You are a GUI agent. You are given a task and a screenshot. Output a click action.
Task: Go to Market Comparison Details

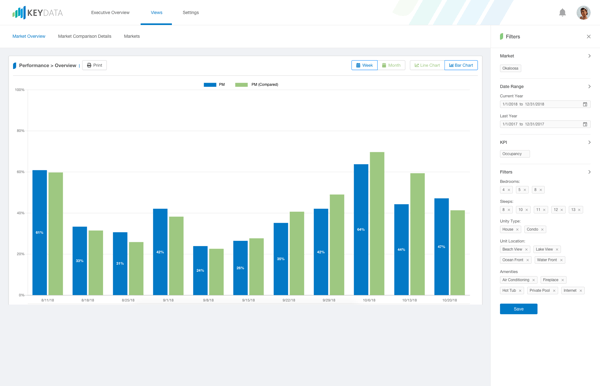(x=85, y=36)
